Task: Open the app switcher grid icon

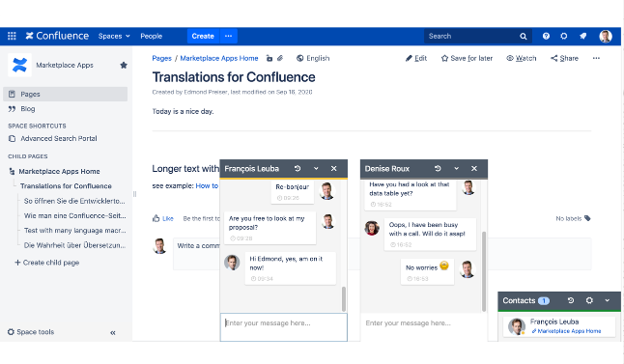Action: click(x=12, y=36)
